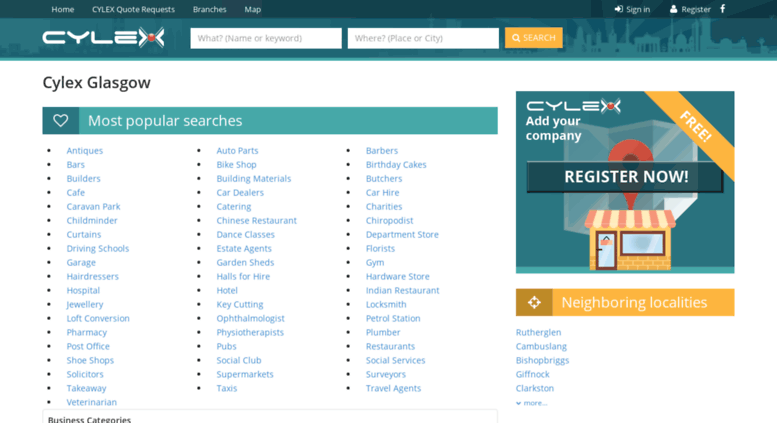Open Bishopbriggs locality link

point(542,360)
